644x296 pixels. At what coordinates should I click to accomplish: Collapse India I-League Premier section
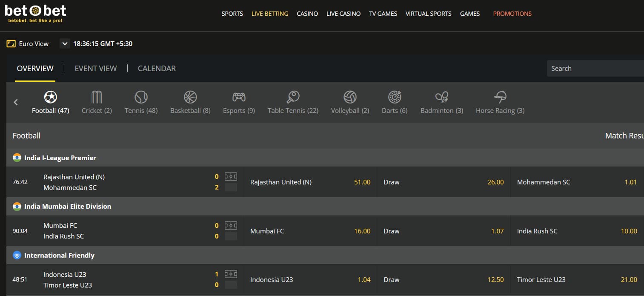tap(325, 158)
